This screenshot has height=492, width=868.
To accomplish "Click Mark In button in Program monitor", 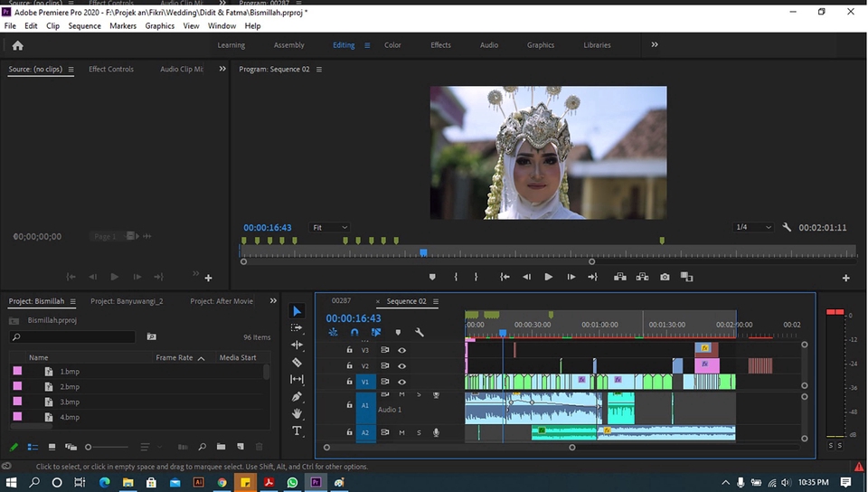I will coord(456,277).
